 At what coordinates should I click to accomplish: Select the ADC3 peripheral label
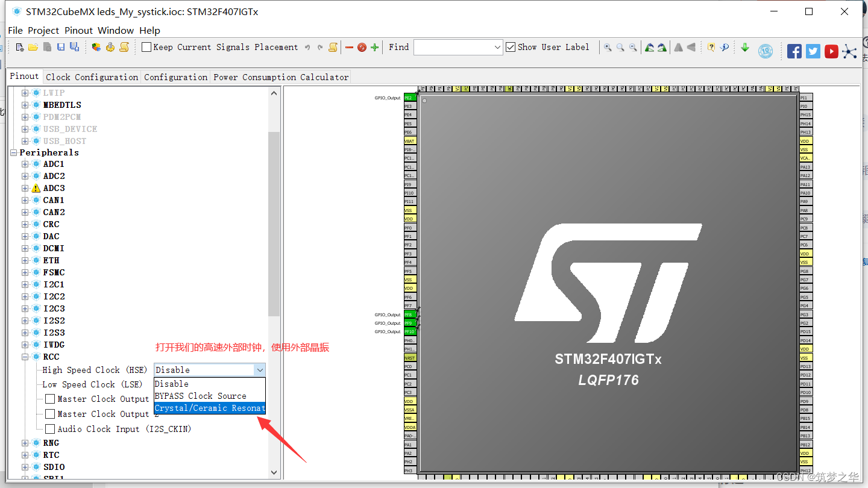[x=54, y=188]
